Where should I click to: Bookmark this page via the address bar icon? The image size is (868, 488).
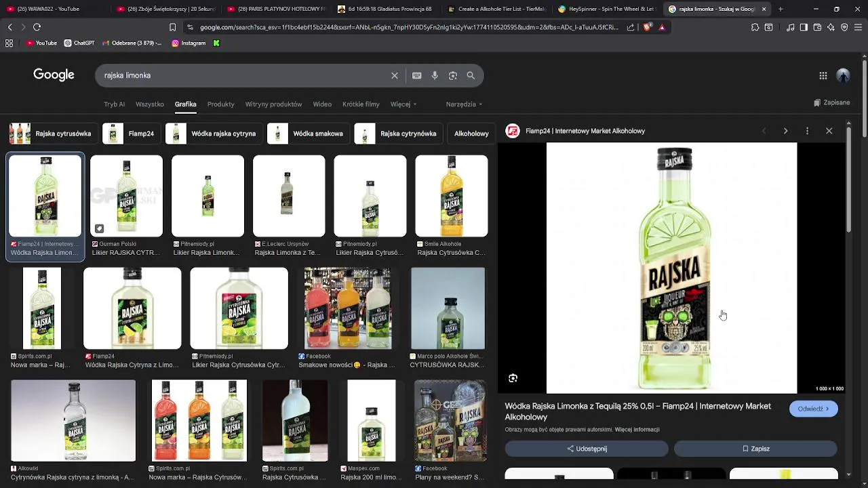(x=172, y=27)
